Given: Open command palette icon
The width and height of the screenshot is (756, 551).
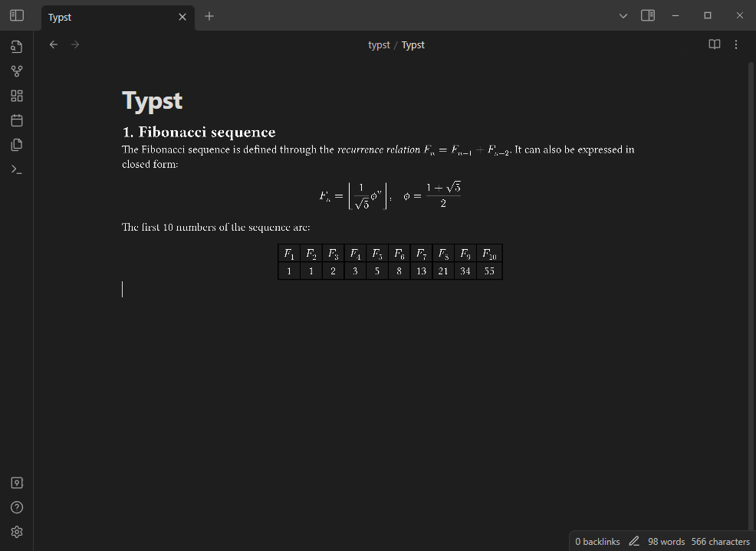Looking at the screenshot, I should pos(17,169).
